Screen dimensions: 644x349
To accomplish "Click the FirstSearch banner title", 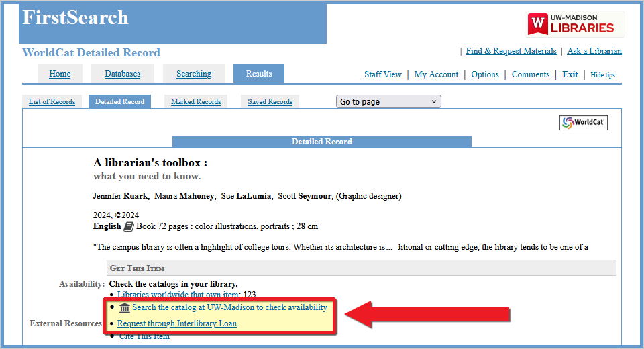I will tap(75, 17).
